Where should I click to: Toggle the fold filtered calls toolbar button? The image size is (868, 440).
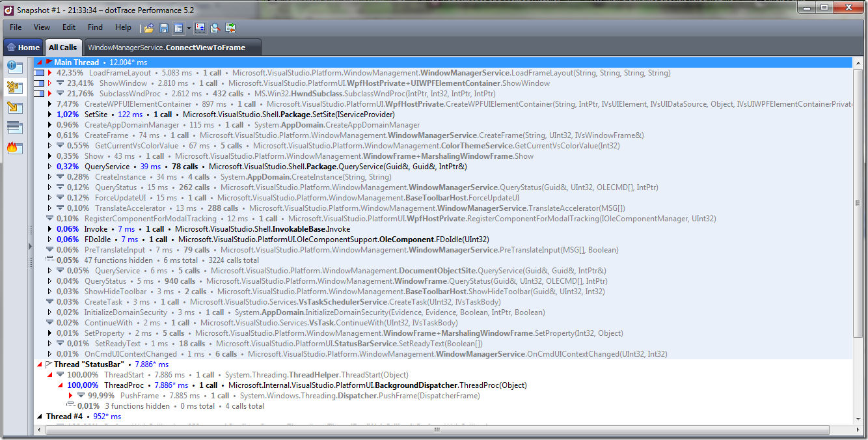coord(200,28)
